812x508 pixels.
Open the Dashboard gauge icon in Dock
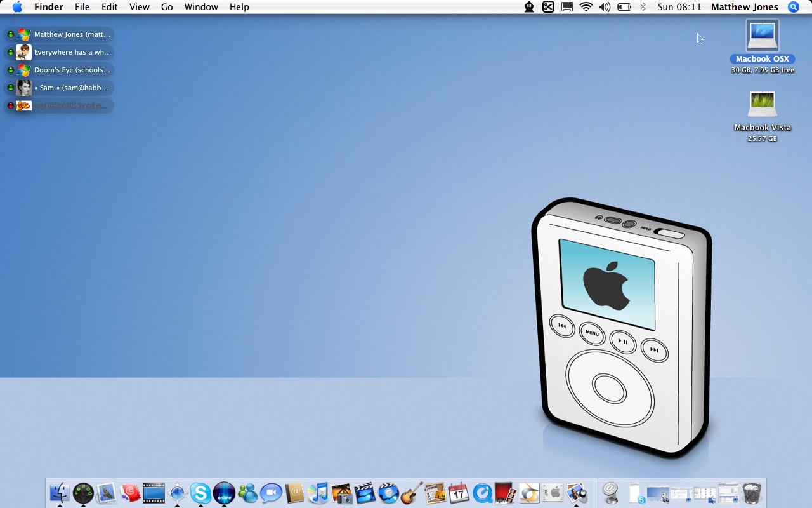pos(83,493)
